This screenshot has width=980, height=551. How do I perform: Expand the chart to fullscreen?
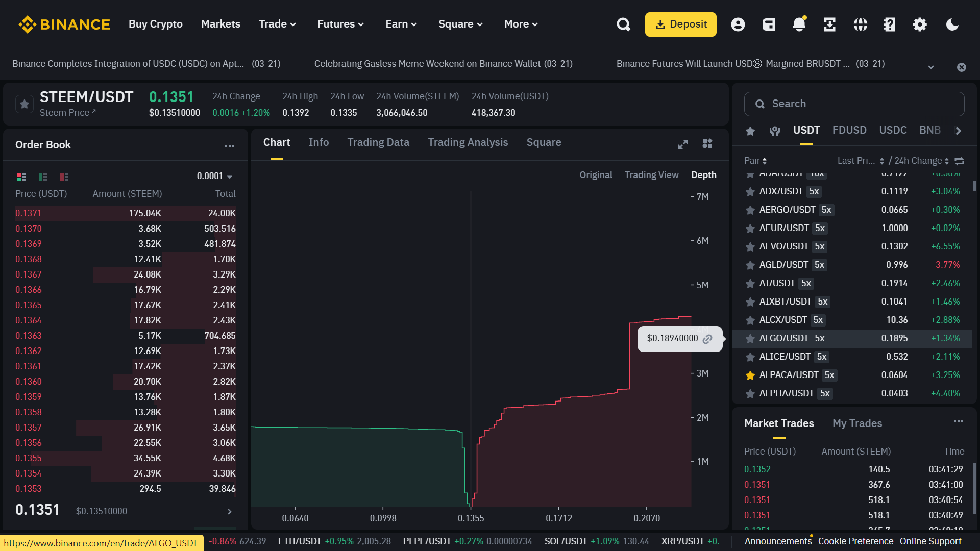point(683,144)
